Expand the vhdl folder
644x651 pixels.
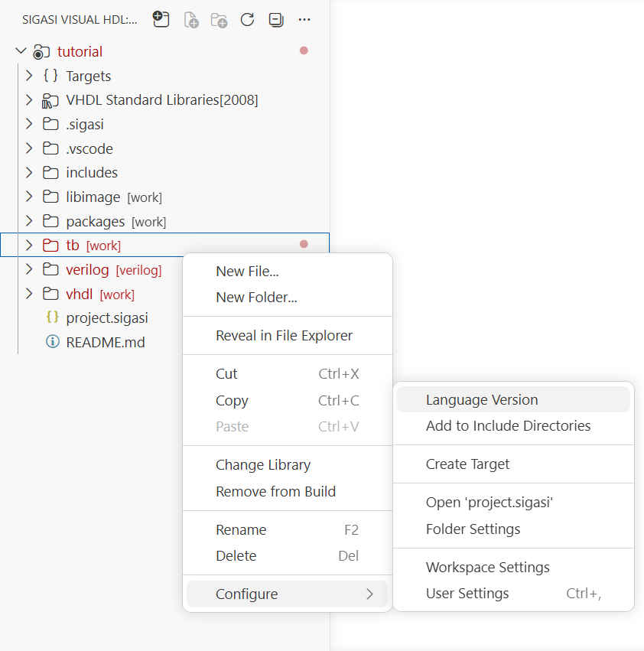[29, 294]
